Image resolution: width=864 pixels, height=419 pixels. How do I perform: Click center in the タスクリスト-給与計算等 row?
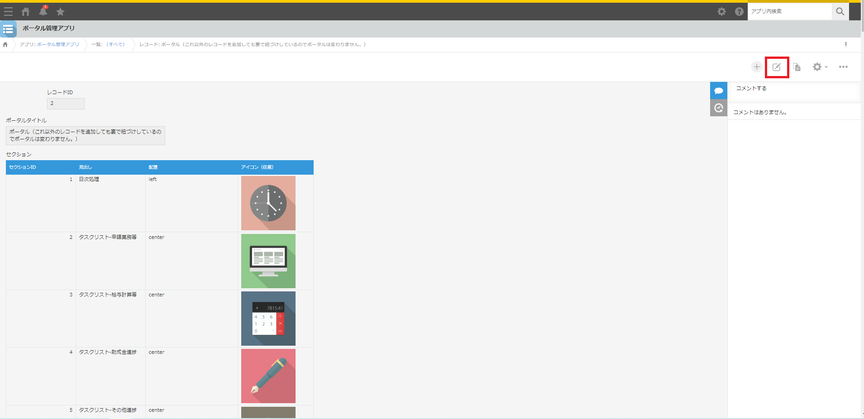click(192, 319)
